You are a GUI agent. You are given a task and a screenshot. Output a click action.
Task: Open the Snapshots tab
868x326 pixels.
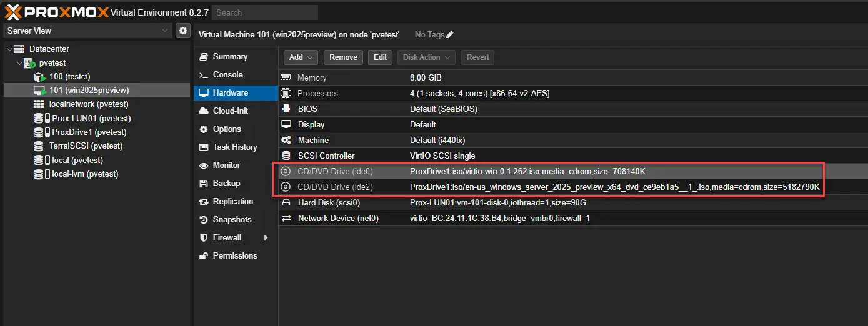coord(236,219)
